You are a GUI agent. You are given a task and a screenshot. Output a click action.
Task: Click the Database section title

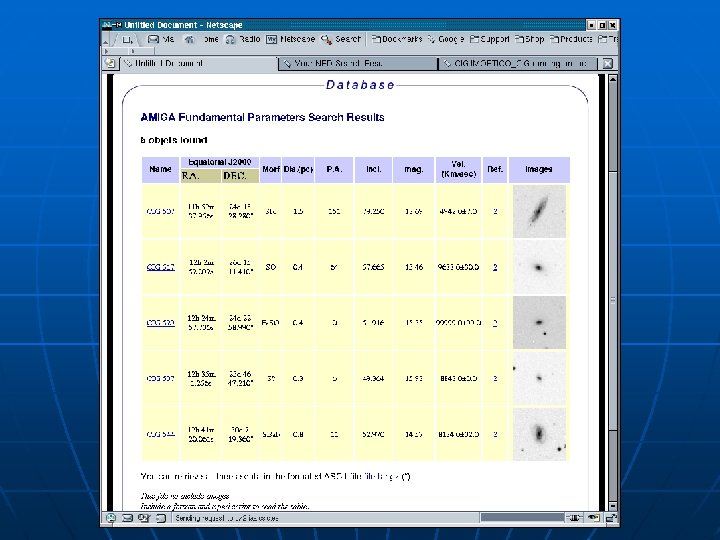click(x=360, y=85)
